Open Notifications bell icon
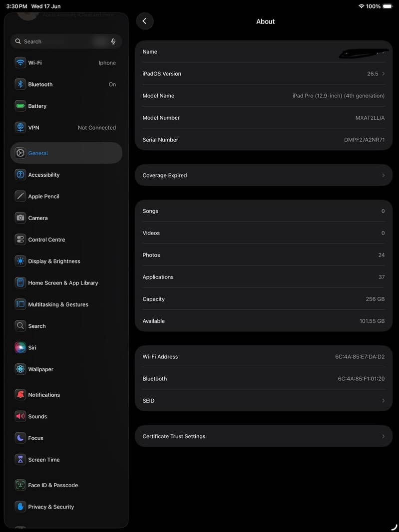 (20, 395)
